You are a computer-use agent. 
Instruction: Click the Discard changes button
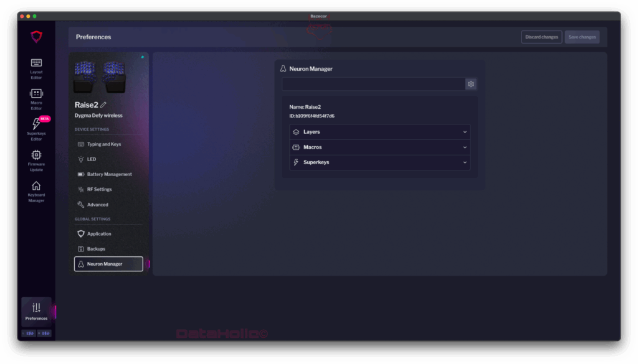541,37
